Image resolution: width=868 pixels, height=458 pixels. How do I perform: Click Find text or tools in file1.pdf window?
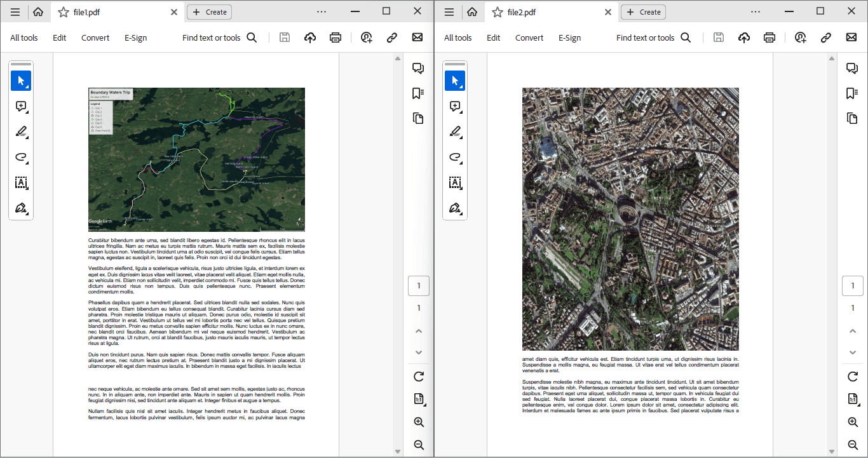pyautogui.click(x=219, y=37)
